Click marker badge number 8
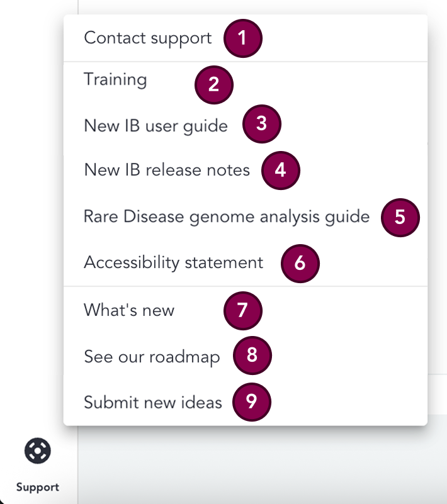Image resolution: width=447 pixels, height=504 pixels. point(252,356)
